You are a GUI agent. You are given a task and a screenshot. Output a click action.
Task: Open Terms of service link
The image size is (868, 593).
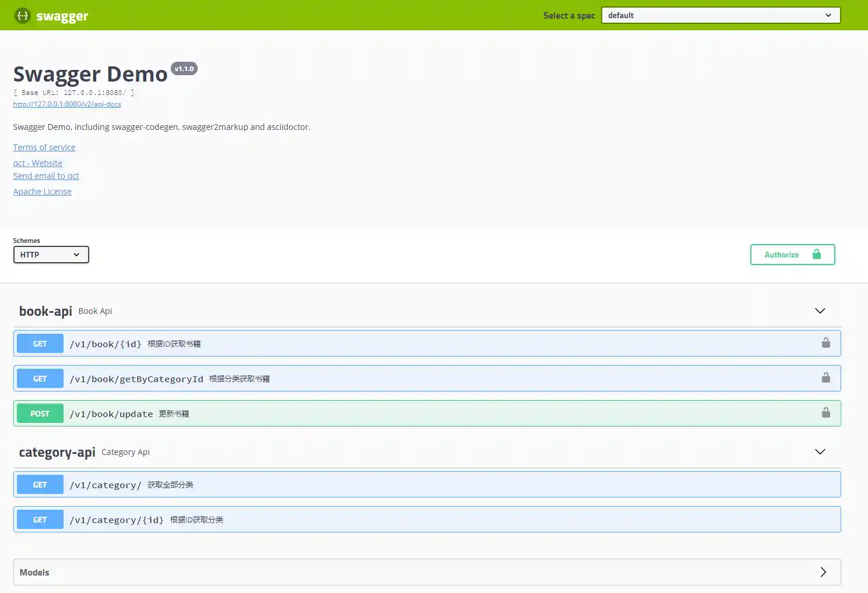pos(44,147)
